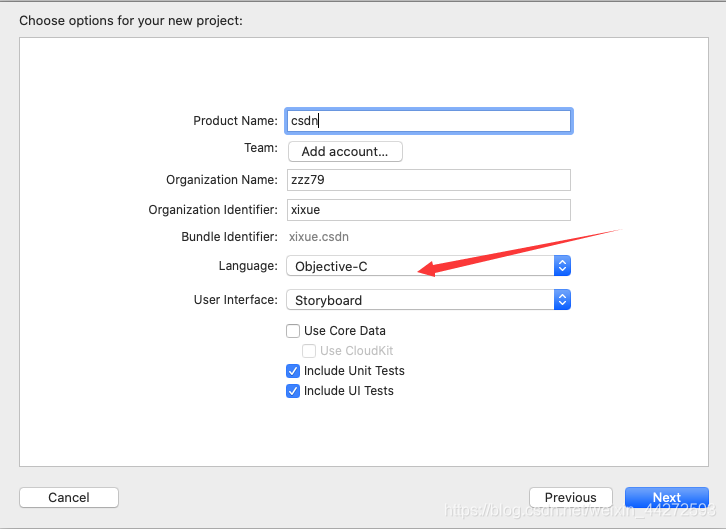Cancel the new project dialog
Image resolution: width=726 pixels, height=529 pixels.
click(x=69, y=497)
